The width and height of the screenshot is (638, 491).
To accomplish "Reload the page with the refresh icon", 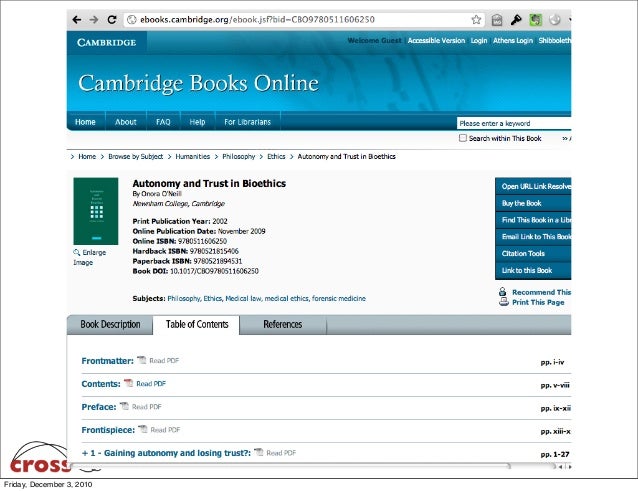I will coord(112,20).
